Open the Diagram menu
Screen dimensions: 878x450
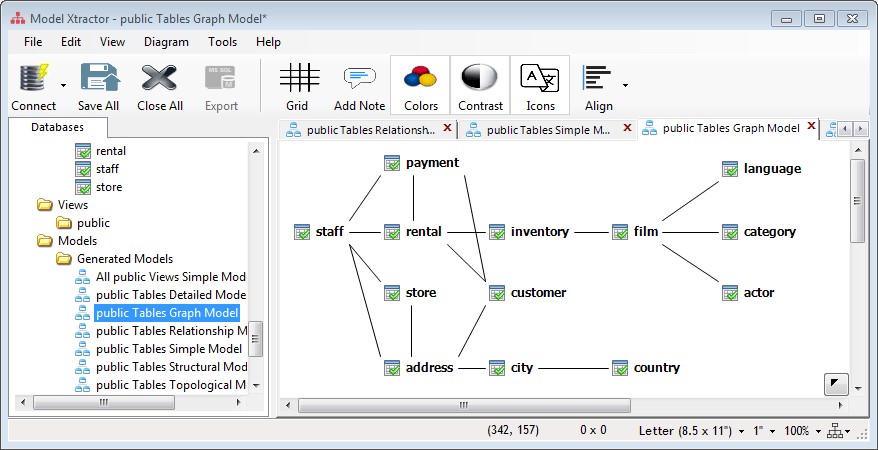tap(166, 42)
